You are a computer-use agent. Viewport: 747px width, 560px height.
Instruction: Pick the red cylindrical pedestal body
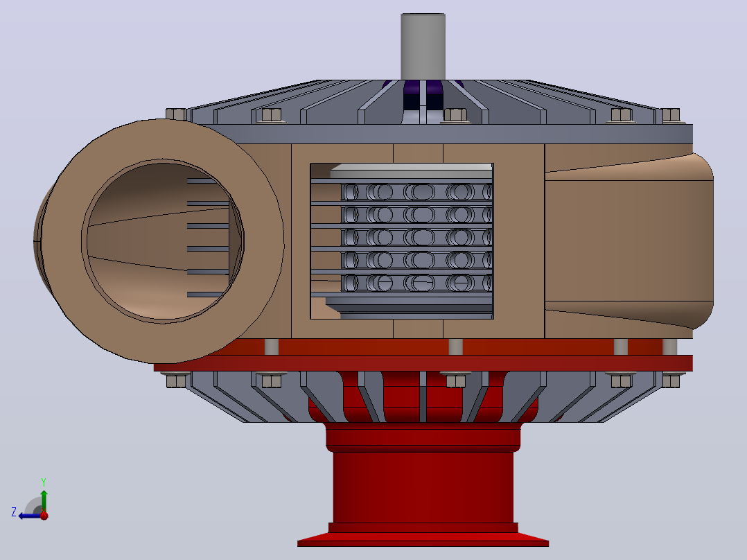(423, 486)
